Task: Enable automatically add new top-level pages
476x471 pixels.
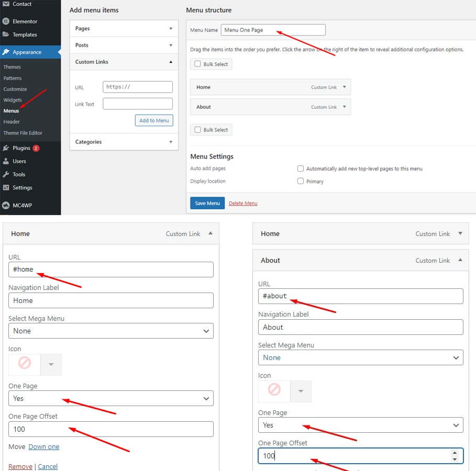Action: [301, 169]
